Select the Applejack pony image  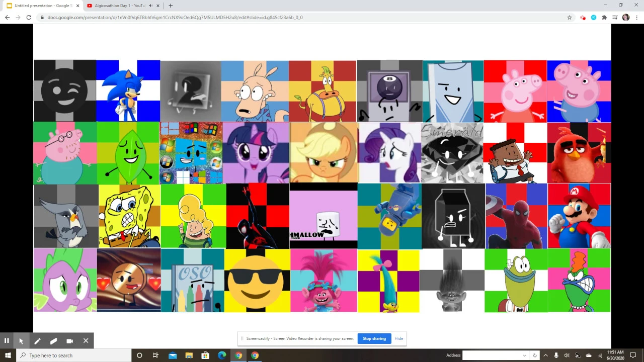pyautogui.click(x=324, y=153)
